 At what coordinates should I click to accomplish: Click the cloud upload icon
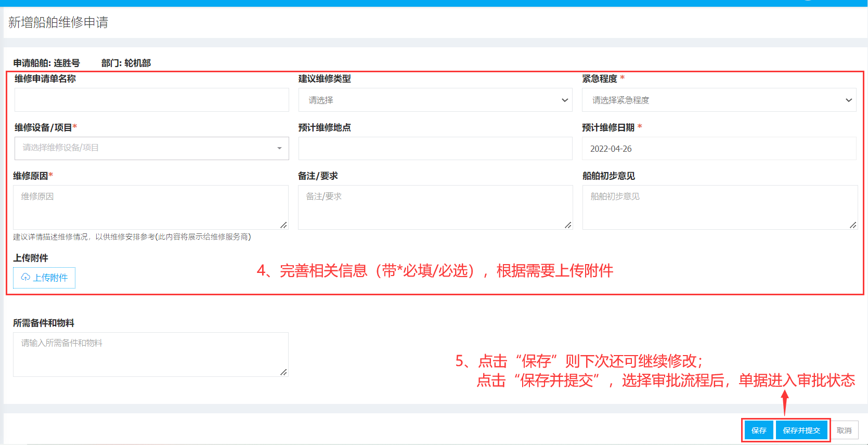[25, 277]
